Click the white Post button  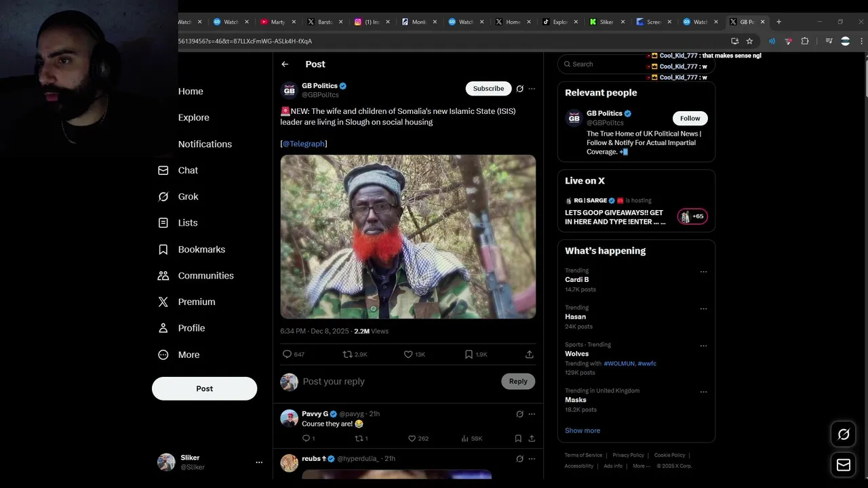tap(204, 388)
